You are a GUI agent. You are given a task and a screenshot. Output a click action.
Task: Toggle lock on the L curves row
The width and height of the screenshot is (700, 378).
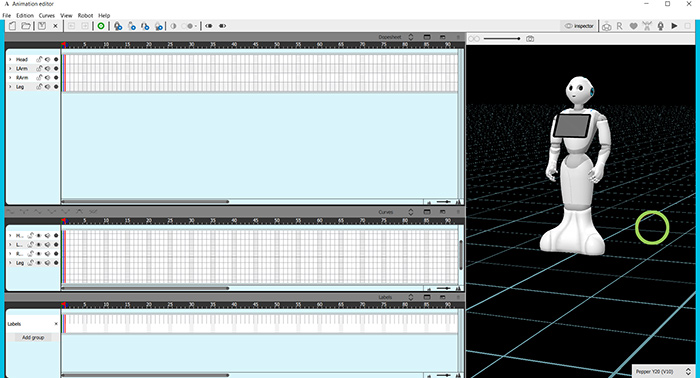[x=30, y=245]
